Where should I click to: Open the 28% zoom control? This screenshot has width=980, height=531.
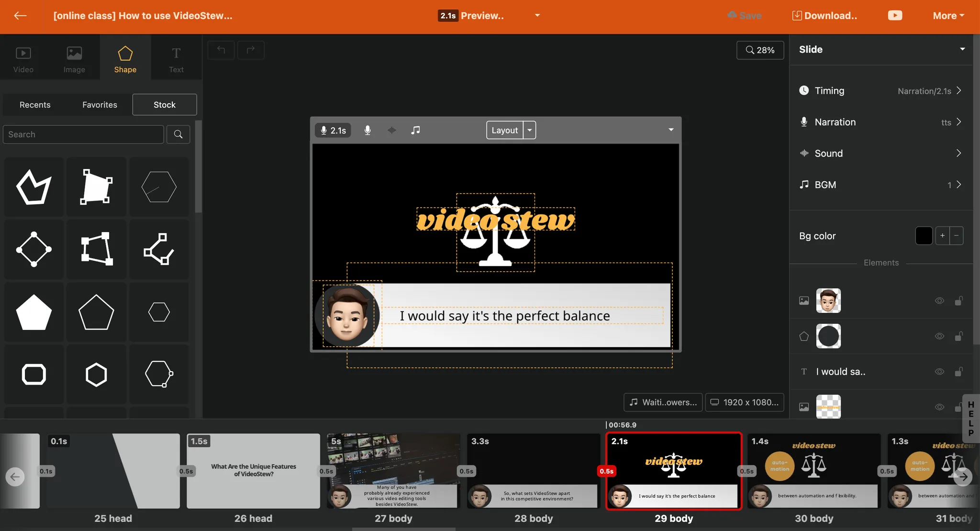(760, 50)
